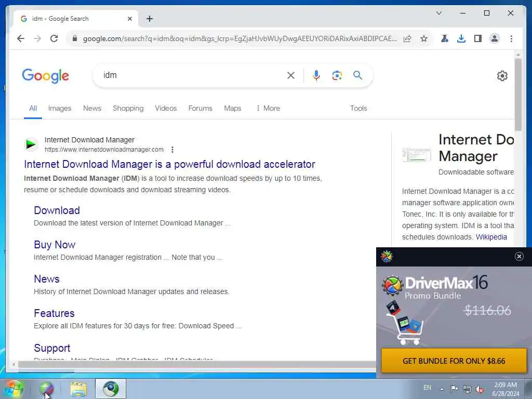Switch to the Maps tab

232,108
